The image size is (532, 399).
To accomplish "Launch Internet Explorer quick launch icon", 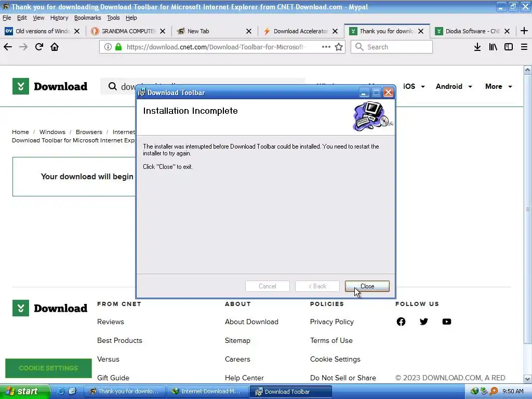I will point(60,391).
